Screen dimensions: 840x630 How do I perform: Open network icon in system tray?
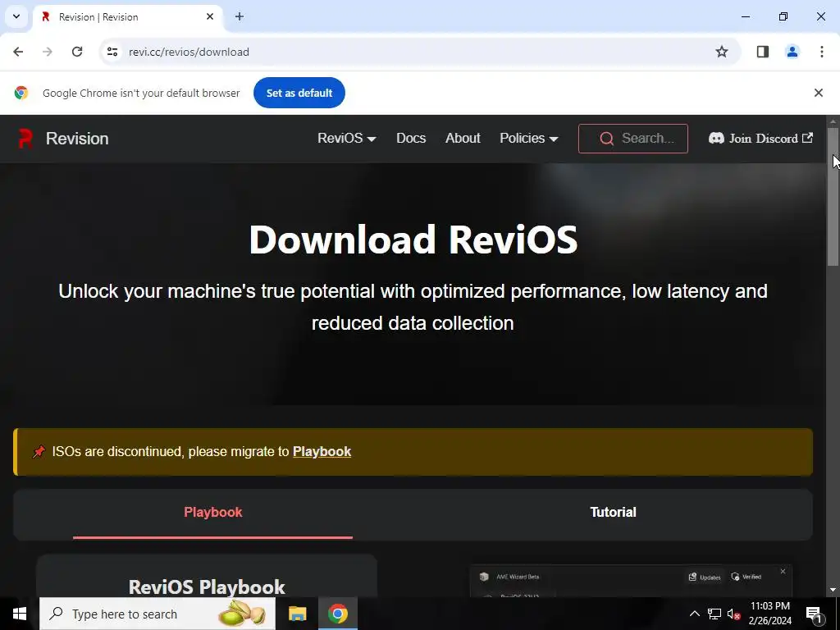tap(714, 614)
